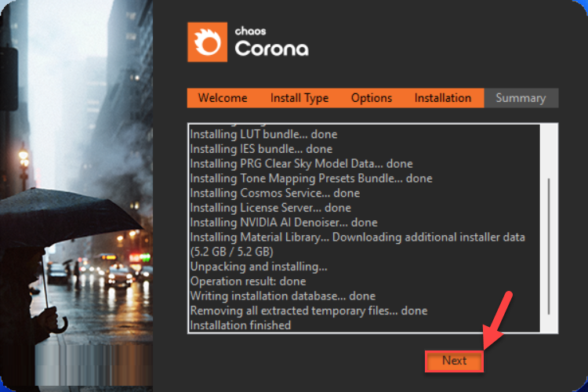Open the Welcome step tab
The image size is (588, 392).
223,98
